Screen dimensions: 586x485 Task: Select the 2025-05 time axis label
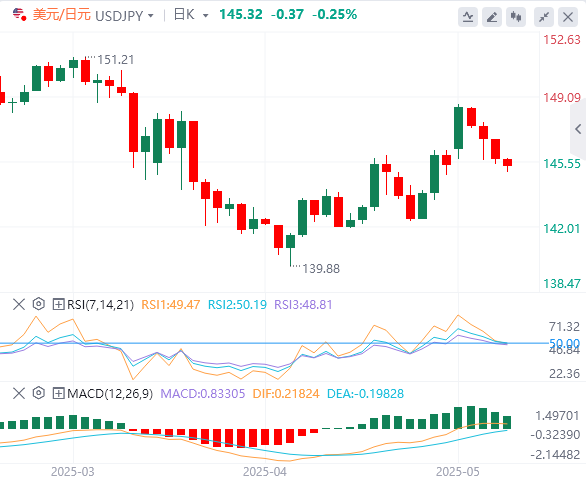(457, 472)
